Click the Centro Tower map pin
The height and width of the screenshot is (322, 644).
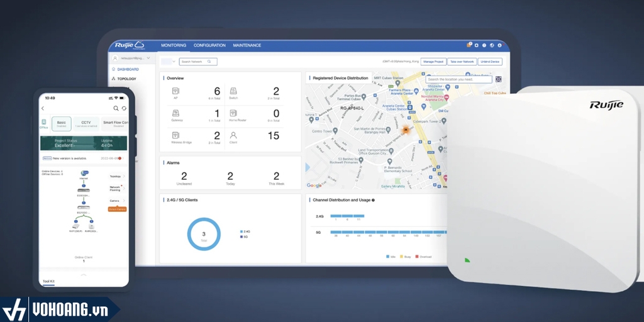[x=336, y=131]
